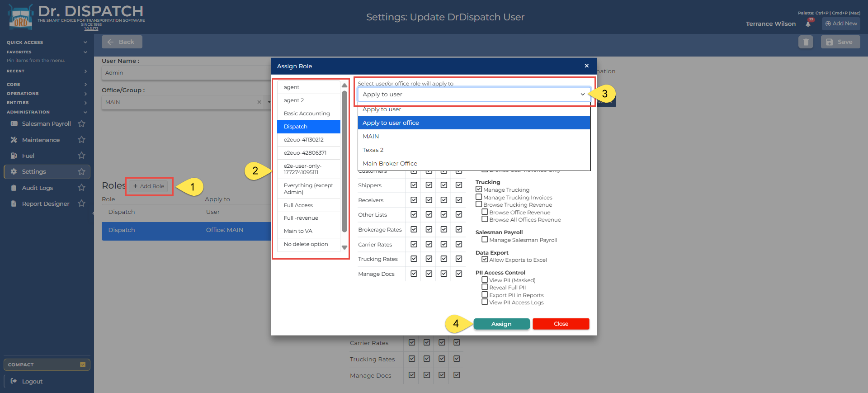Screen dimensions: 868x393
Task: Select the Basic Accounting role
Action: (x=309, y=114)
